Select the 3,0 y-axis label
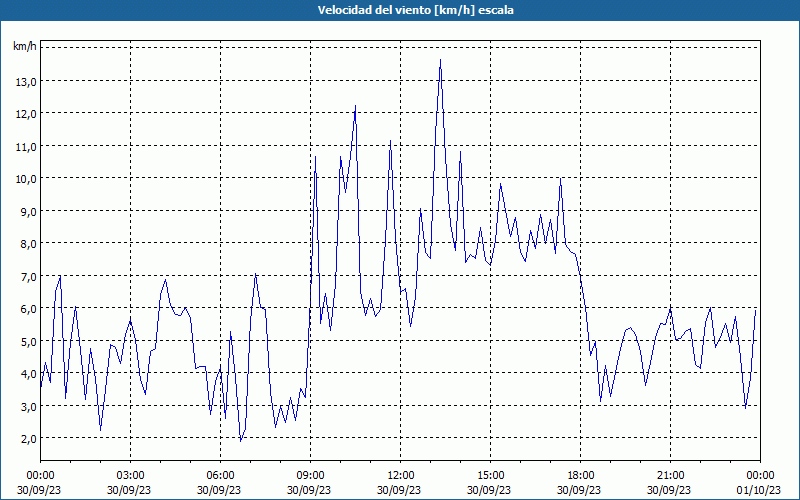This screenshot has height=500, width=800. tap(29, 407)
